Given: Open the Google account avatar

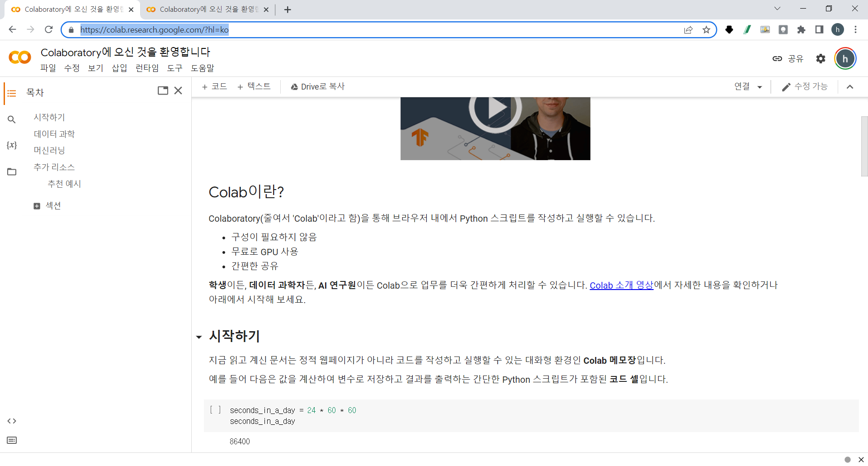Looking at the screenshot, I should [845, 58].
